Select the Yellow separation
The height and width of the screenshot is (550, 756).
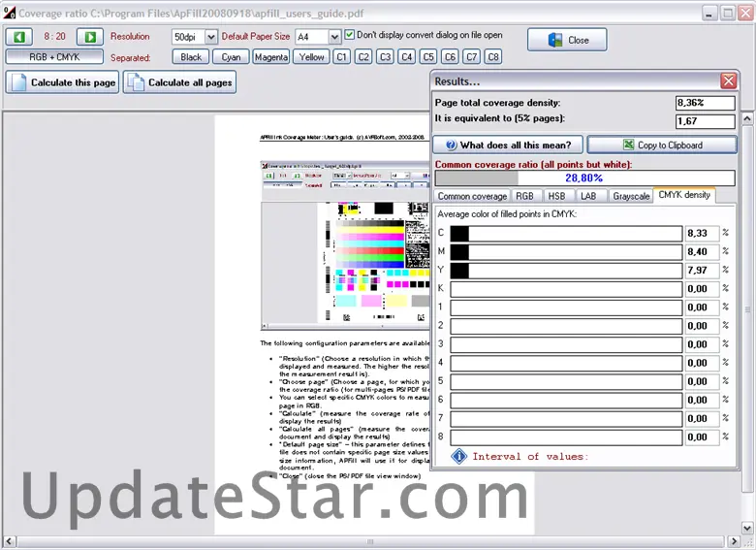(x=311, y=57)
